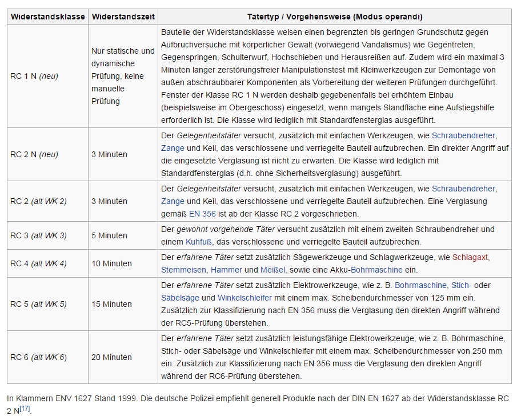This screenshot has width=521, height=420.
Task: Jump to footnote reference 17
Action: point(25,409)
